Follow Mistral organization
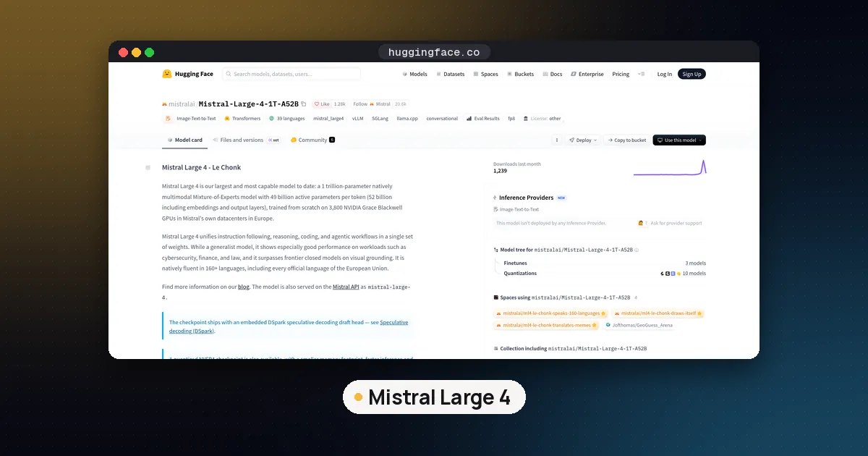The image size is (868, 456). coord(372,104)
